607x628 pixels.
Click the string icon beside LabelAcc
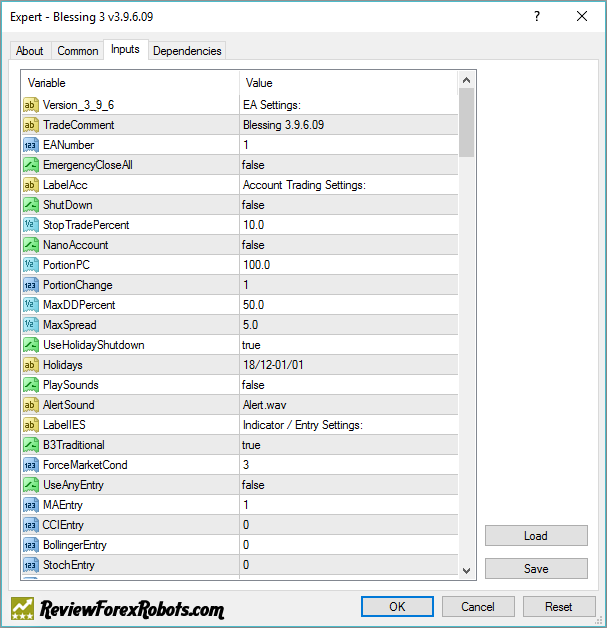(x=31, y=185)
